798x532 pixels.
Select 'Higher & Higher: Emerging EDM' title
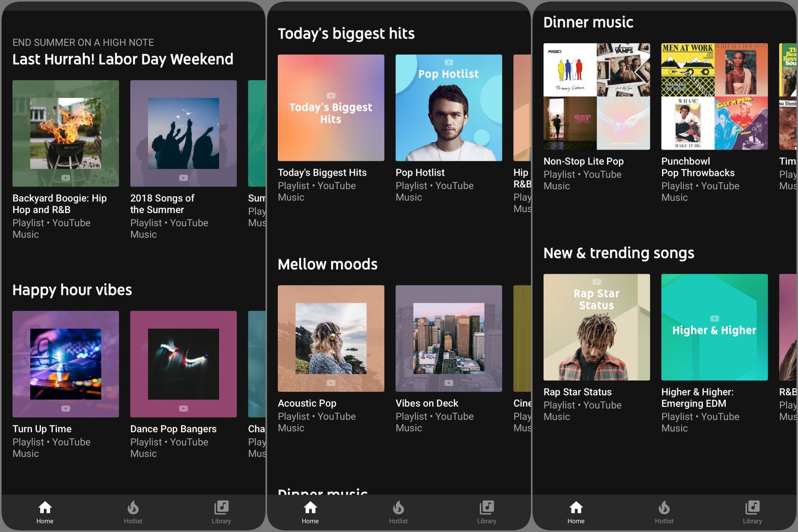coord(697,398)
